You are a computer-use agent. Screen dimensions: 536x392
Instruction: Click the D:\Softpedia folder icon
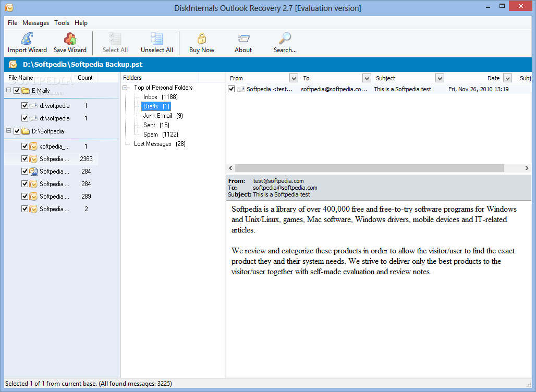[26, 131]
